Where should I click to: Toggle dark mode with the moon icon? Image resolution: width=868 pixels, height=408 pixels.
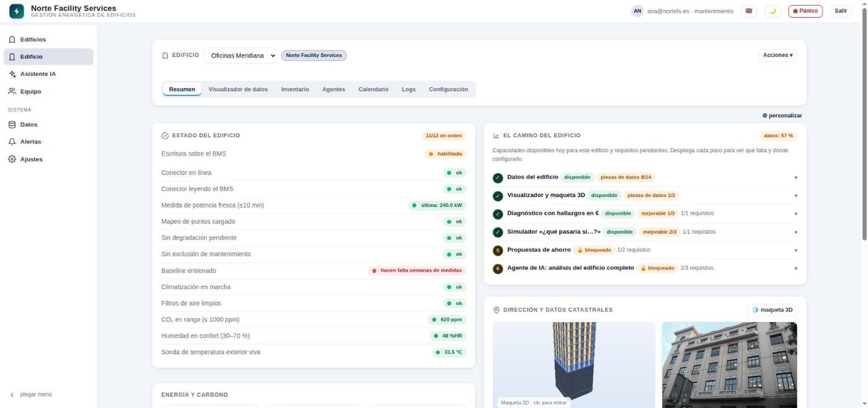[x=773, y=11]
